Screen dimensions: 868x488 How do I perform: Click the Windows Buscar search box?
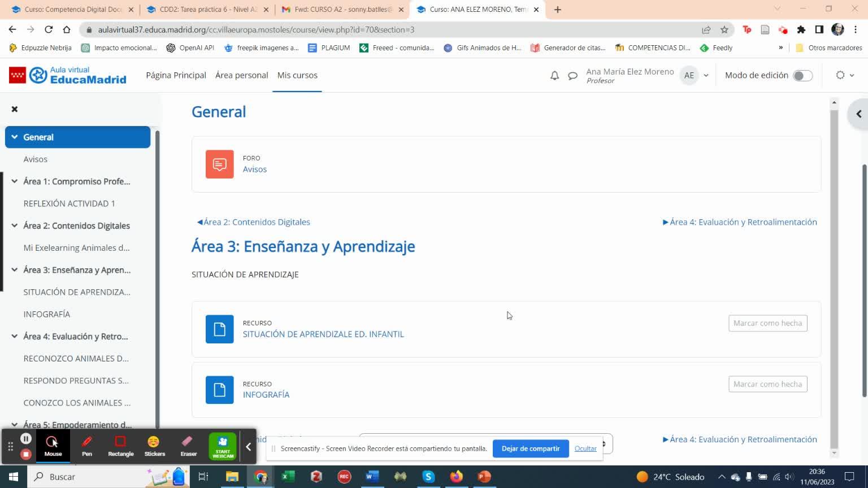[107, 477]
